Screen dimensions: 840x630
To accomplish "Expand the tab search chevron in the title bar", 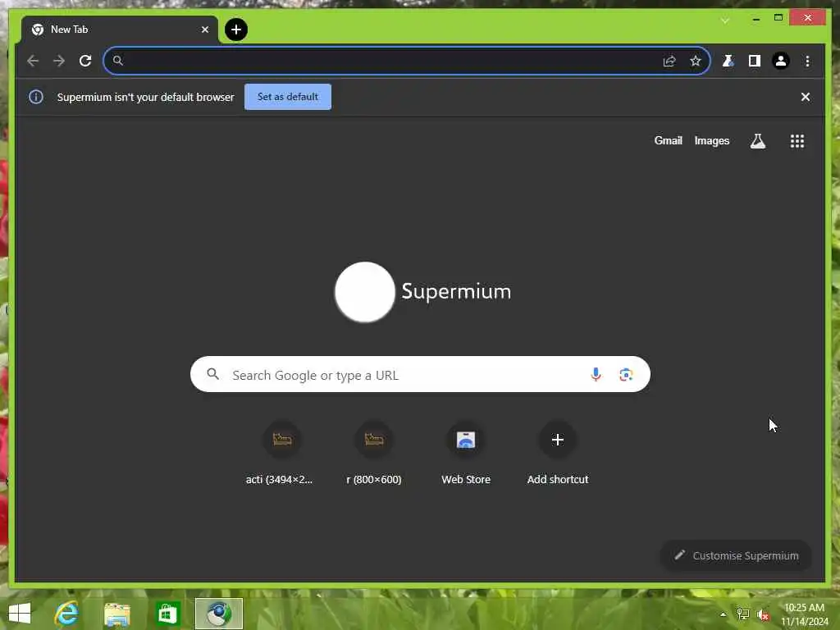I will 725,21.
